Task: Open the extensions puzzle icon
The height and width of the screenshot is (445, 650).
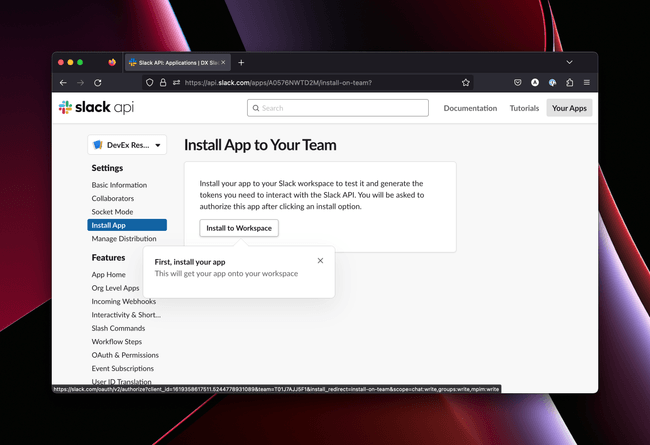Action: click(x=570, y=83)
